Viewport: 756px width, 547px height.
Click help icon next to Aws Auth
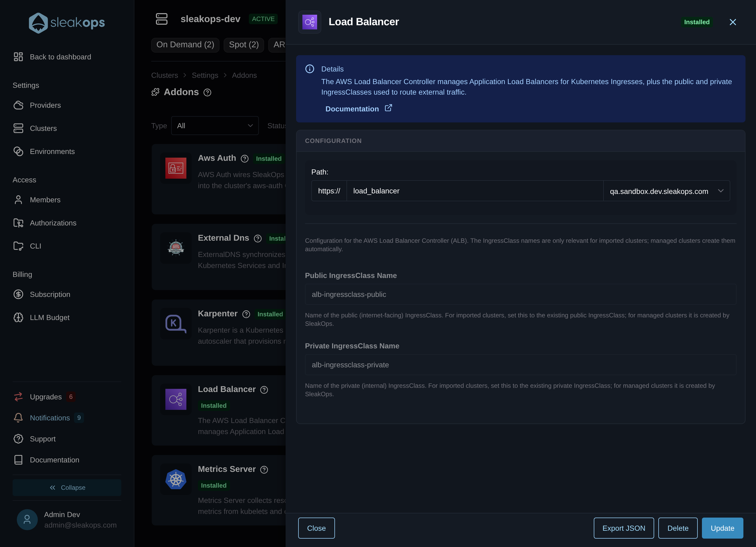pos(245,159)
